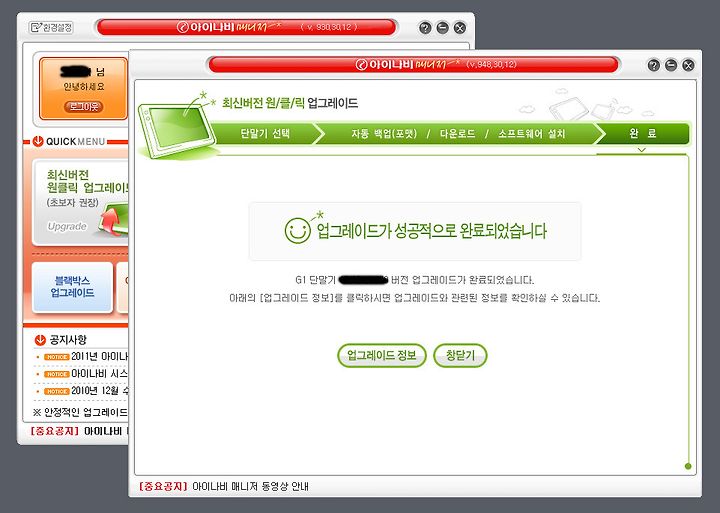
Task: Select the 자동 백업(포맷) step
Action: (x=384, y=134)
